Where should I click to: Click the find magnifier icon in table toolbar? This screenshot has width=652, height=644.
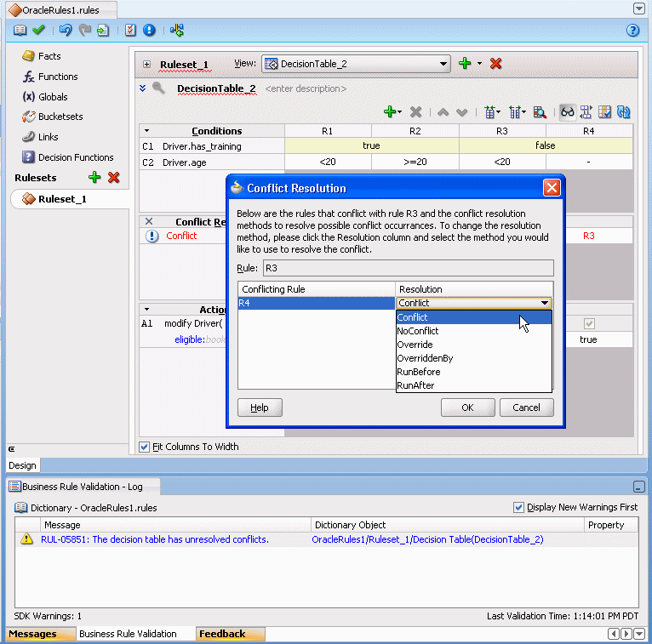[540, 112]
